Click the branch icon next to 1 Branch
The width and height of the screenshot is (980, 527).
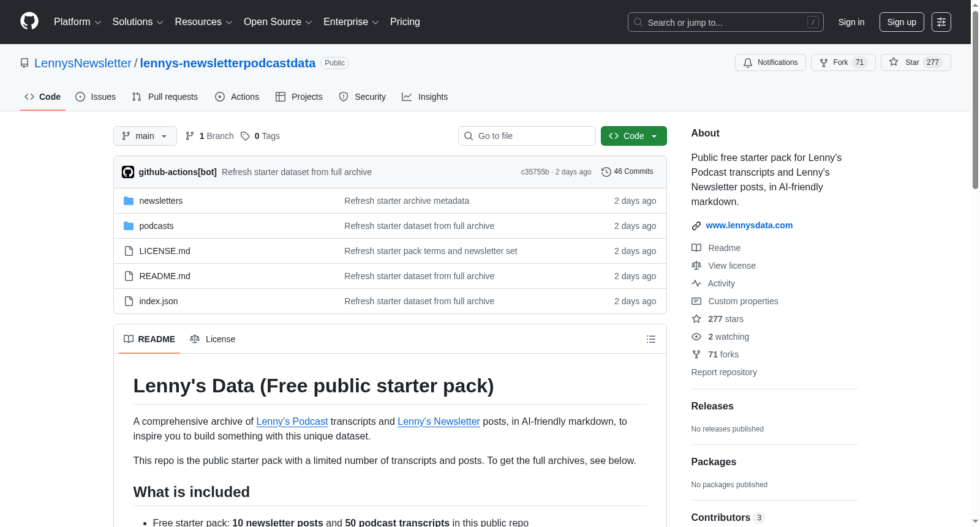coord(190,136)
